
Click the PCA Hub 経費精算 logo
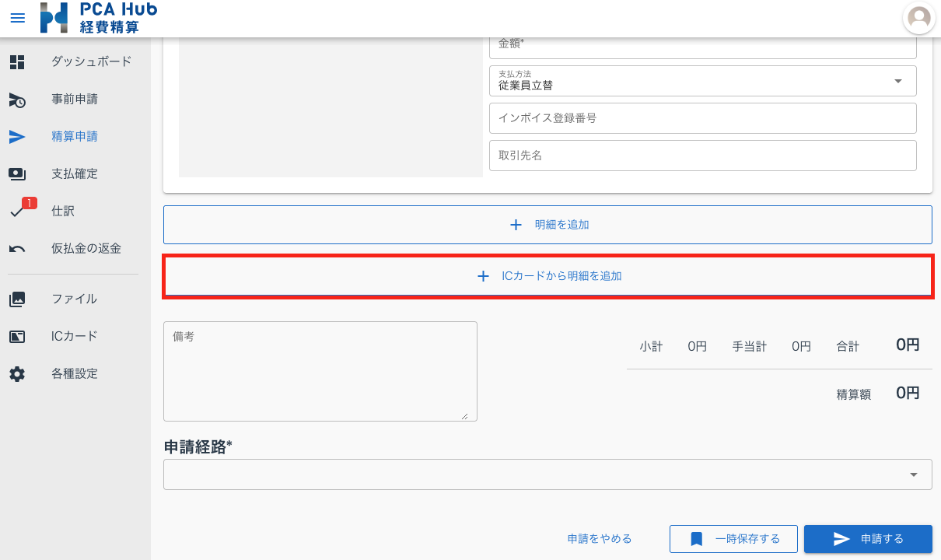click(99, 18)
